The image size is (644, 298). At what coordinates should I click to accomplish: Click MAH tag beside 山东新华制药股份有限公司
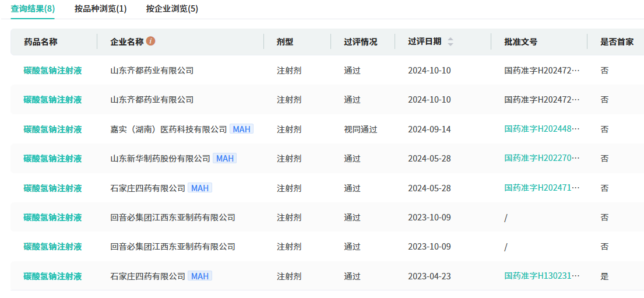225,159
